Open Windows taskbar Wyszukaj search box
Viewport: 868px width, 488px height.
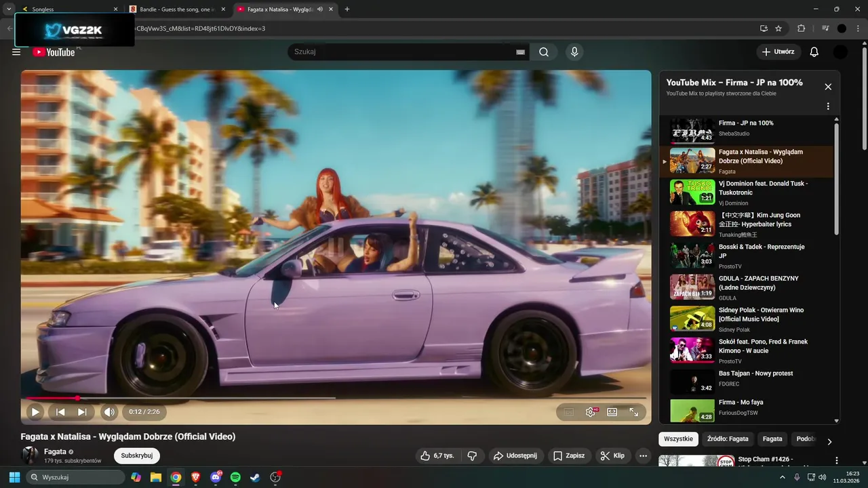75,477
